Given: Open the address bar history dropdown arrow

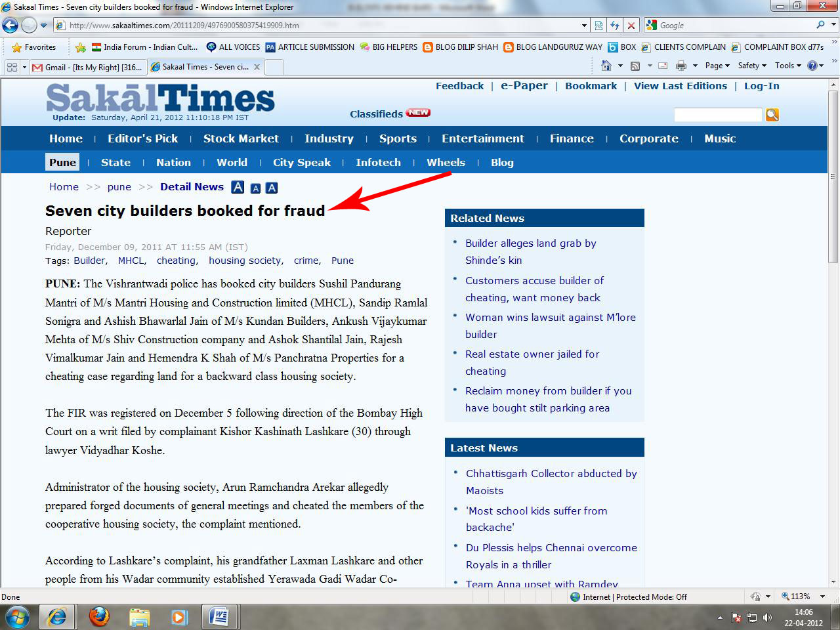Looking at the screenshot, I should [x=584, y=26].
